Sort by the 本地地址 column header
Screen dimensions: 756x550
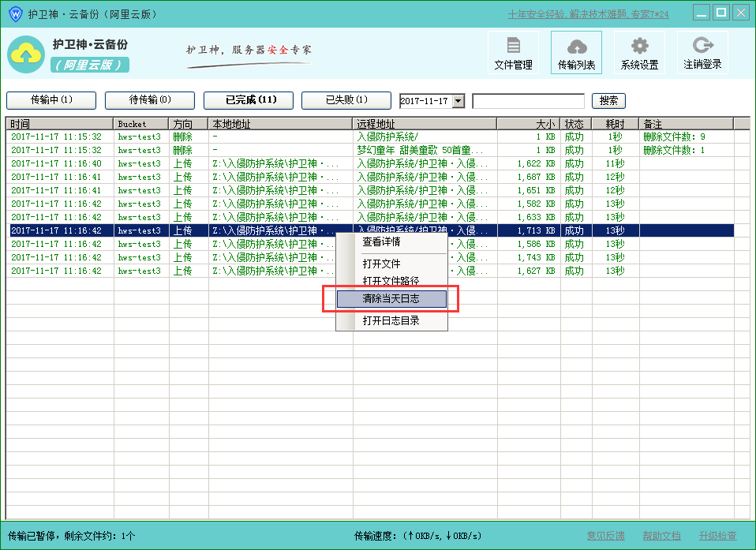[x=281, y=124]
